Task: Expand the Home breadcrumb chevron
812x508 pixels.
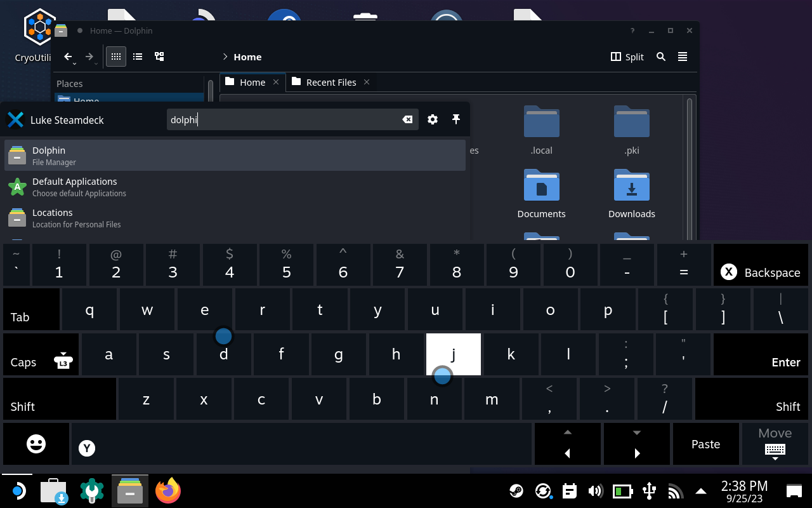Action: click(225, 57)
